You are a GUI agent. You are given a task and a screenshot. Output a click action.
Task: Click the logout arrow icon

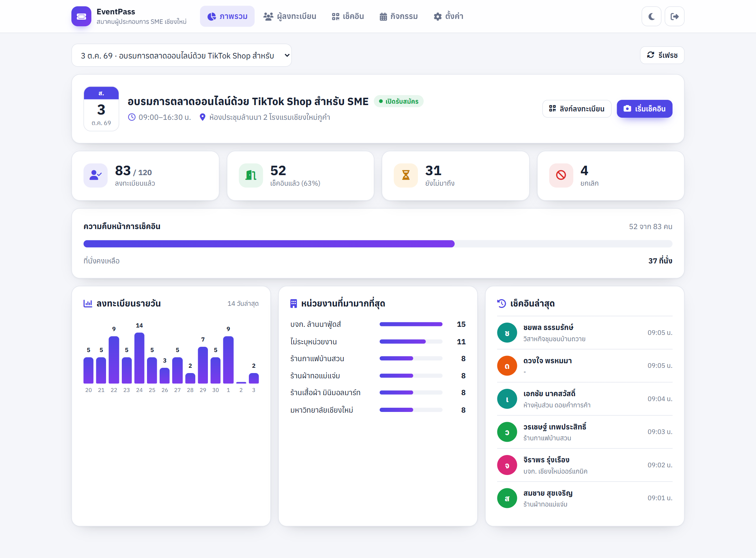[x=674, y=16]
